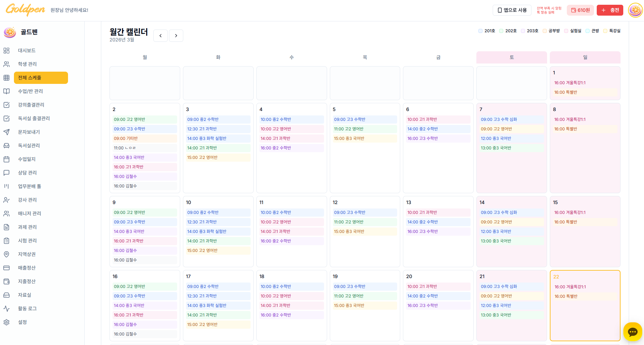Click the settings gear icon in sidebar
This screenshot has width=644, height=345.
click(x=6, y=322)
